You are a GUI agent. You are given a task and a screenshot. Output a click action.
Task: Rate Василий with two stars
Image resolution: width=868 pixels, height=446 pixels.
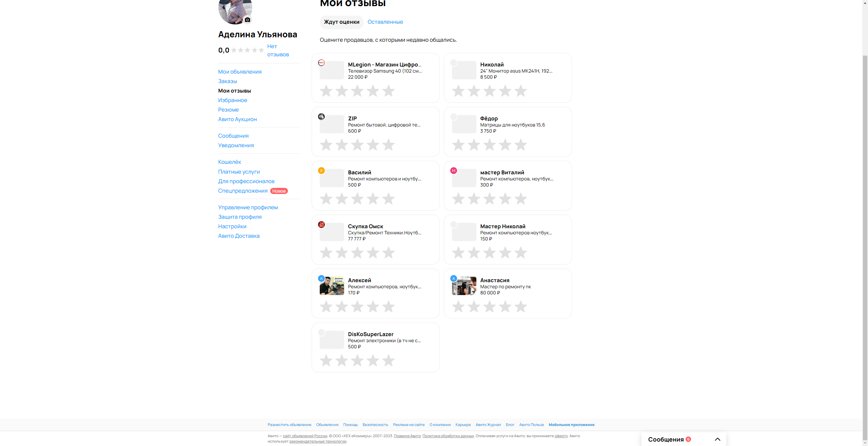coord(341,199)
